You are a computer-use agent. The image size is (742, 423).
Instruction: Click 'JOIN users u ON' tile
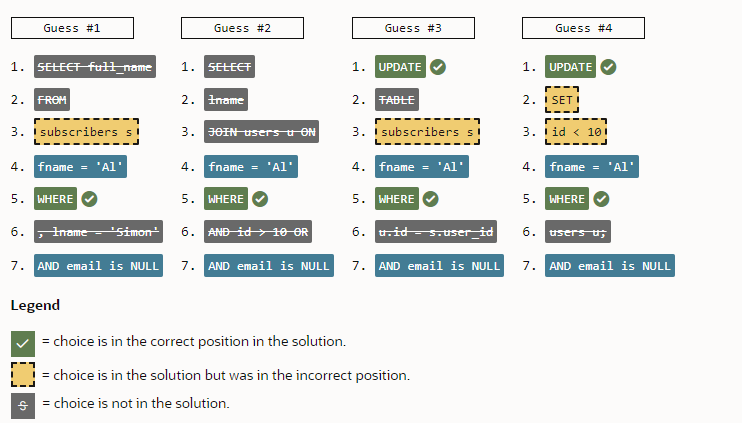(x=261, y=133)
